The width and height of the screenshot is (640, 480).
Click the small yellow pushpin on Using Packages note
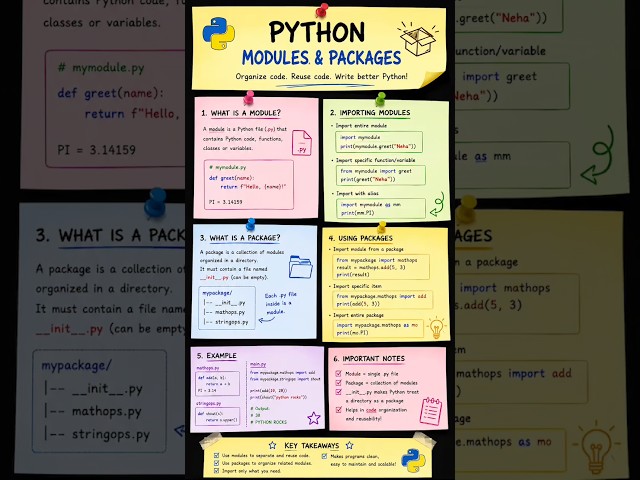382,227
